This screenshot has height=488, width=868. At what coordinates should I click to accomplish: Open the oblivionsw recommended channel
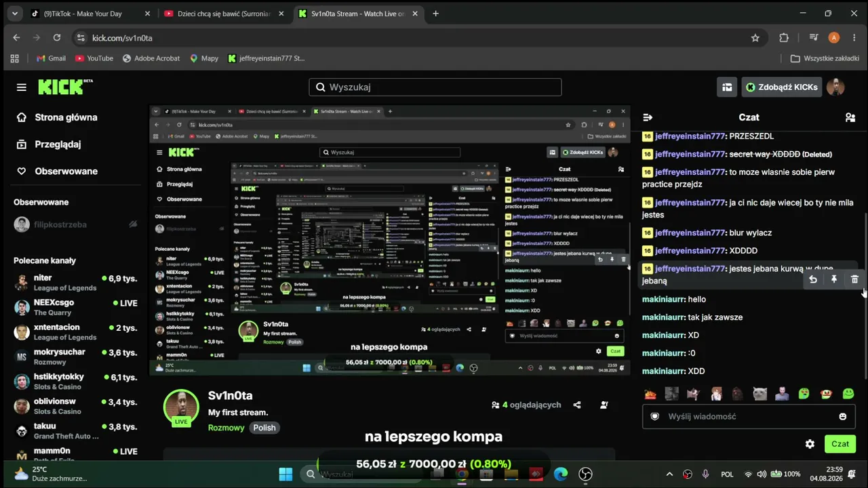coord(76,406)
